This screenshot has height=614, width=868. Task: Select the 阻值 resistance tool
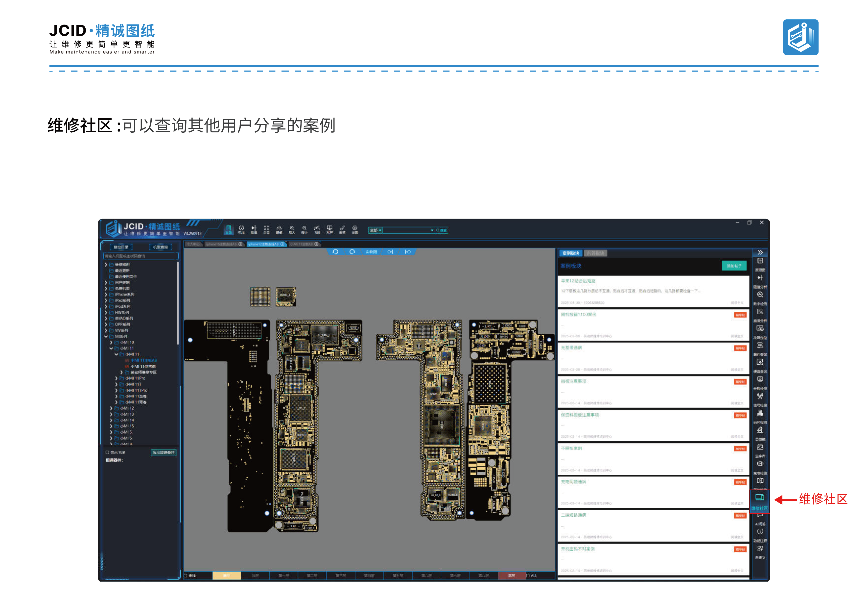254,230
